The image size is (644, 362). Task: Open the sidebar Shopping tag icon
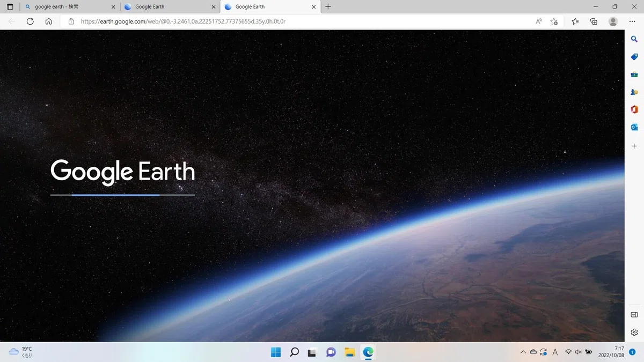click(x=634, y=57)
